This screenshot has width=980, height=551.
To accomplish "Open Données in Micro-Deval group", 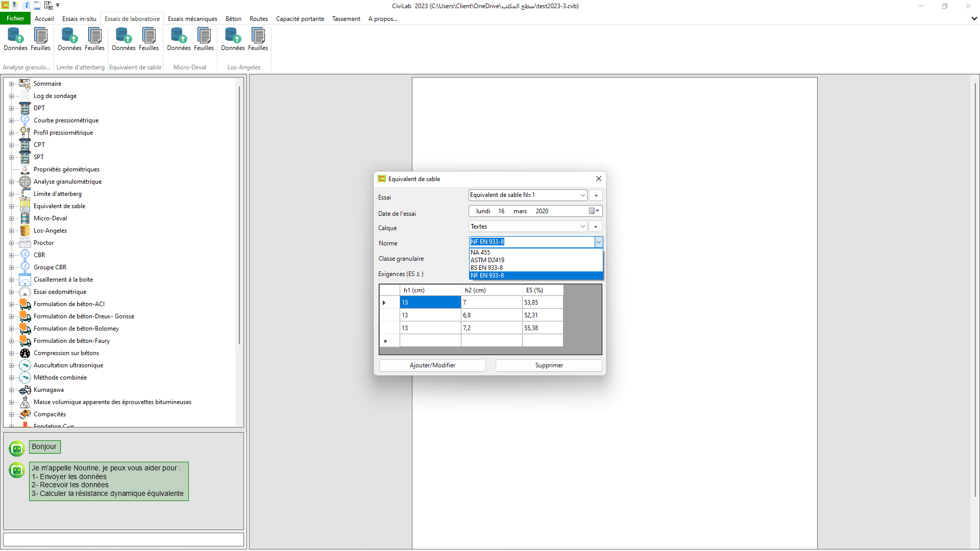I will 179,39.
